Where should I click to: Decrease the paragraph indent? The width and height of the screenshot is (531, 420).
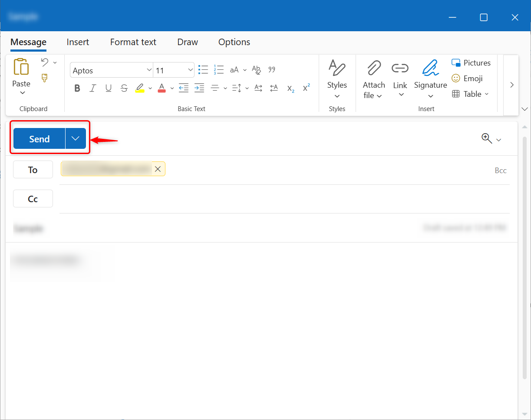[184, 88]
